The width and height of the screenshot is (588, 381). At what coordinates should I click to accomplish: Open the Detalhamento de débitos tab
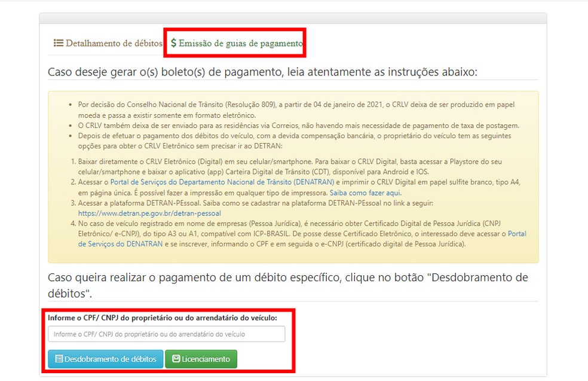tap(108, 43)
